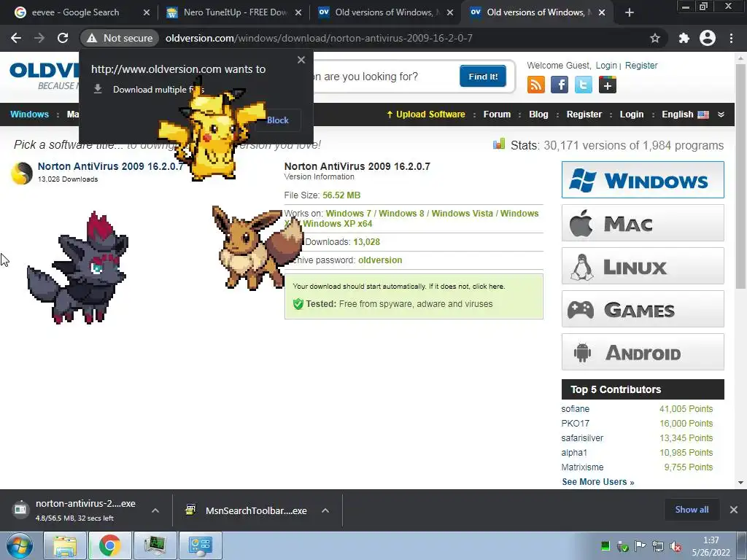Open Windows Explorer from taskbar
Image resolution: width=747 pixels, height=560 pixels.
64,545
